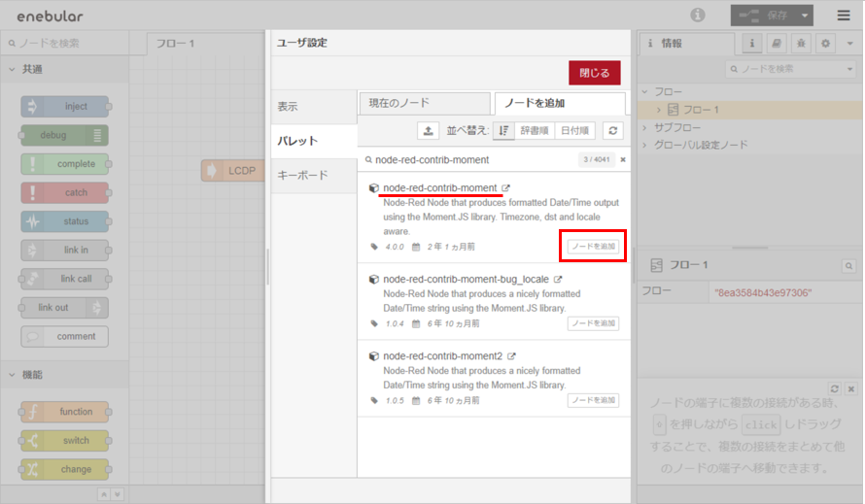Sort modules by 辞書順
This screenshot has width=865, height=504.
tap(534, 131)
